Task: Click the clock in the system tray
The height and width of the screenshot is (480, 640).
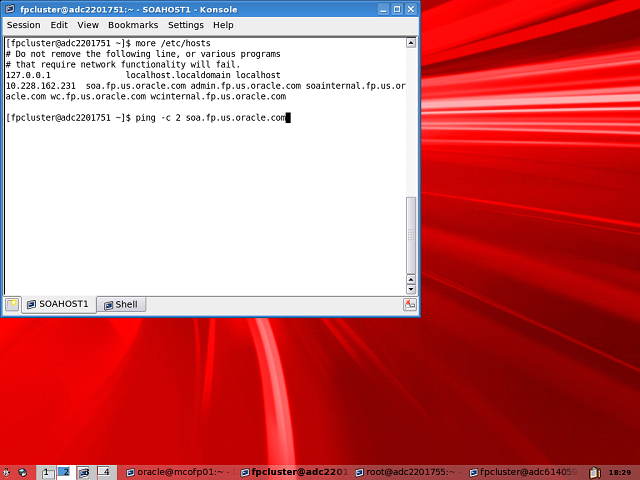Action: pyautogui.click(x=620, y=472)
